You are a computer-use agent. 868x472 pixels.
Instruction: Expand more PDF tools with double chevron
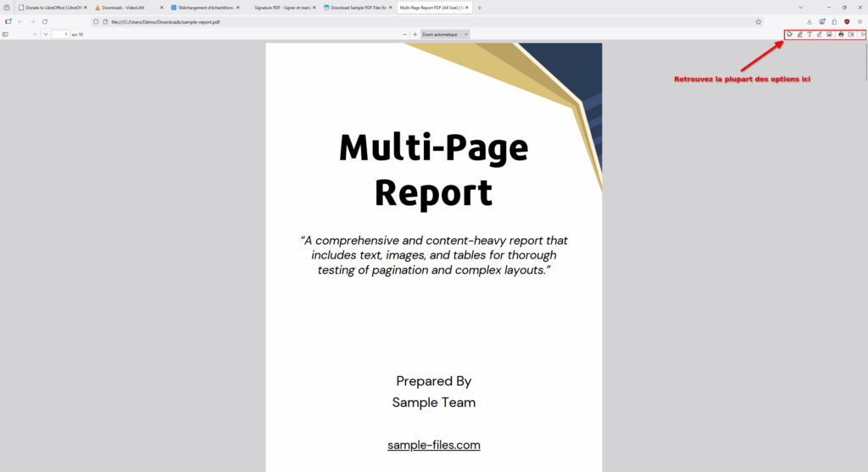pyautogui.click(x=862, y=35)
